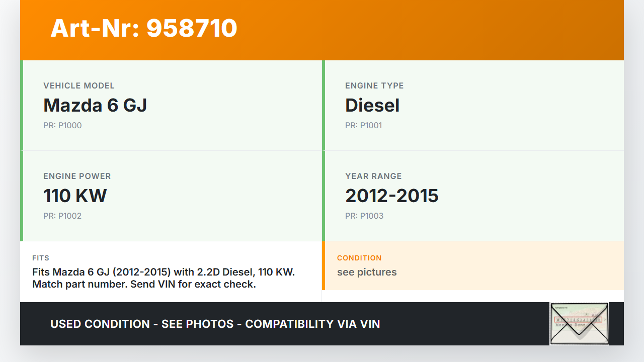Click the PR: P1001 code
Image resolution: width=644 pixels, height=362 pixels.
pos(363,125)
